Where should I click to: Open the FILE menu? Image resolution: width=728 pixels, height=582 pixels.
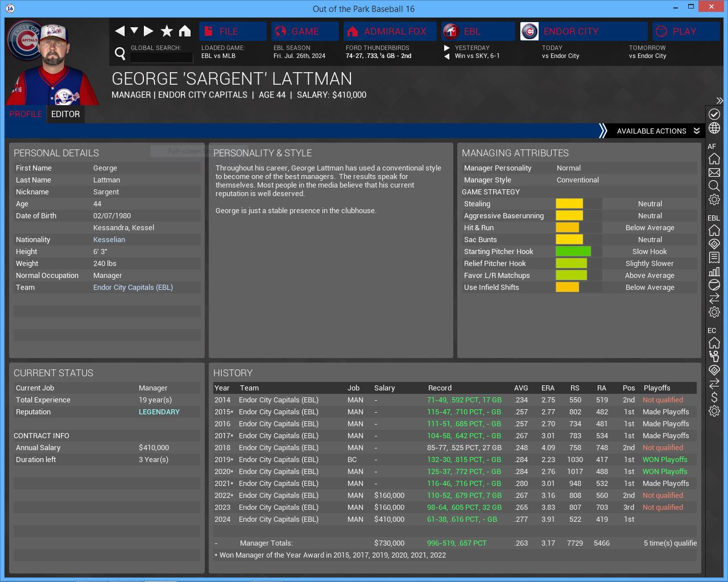[233, 31]
